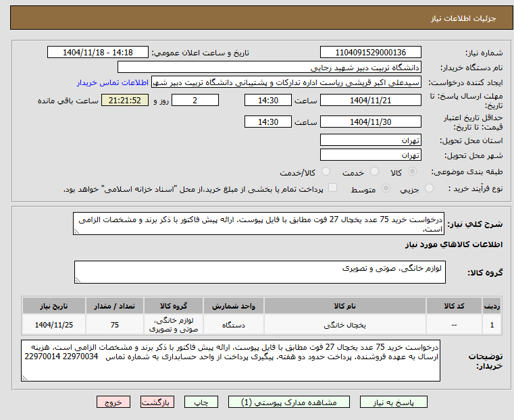Open مشاهده مدارک پیوستی (1) attachments

tap(289, 402)
